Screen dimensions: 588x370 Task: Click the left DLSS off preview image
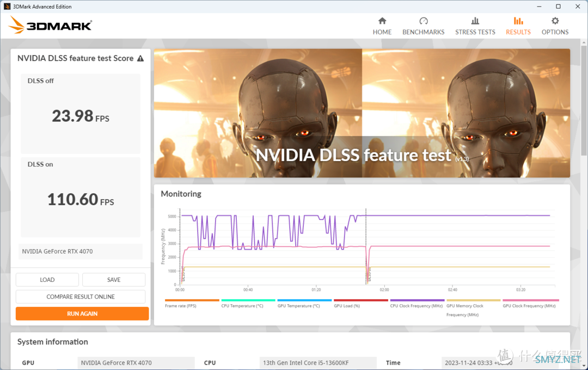258,113
